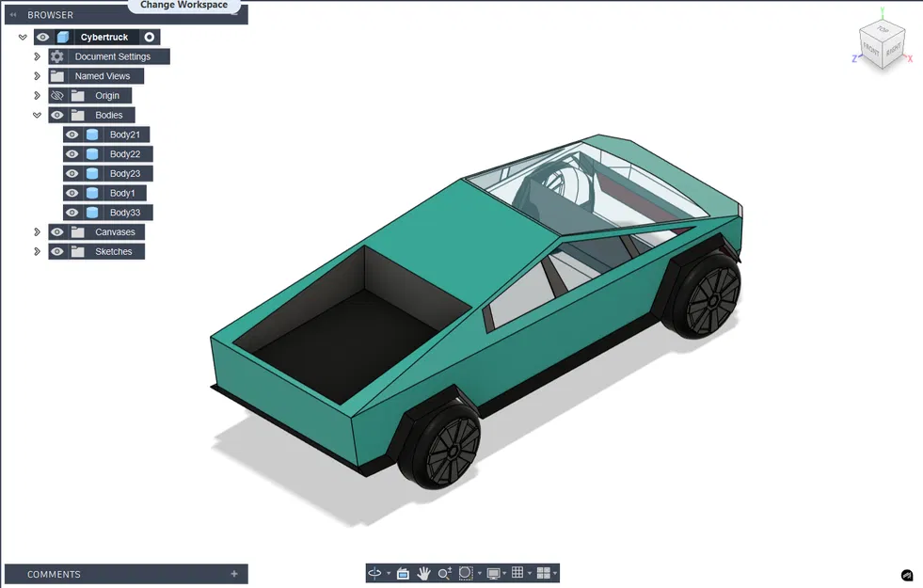
Task: Click the Grid and Snaps icon
Action: (x=518, y=573)
